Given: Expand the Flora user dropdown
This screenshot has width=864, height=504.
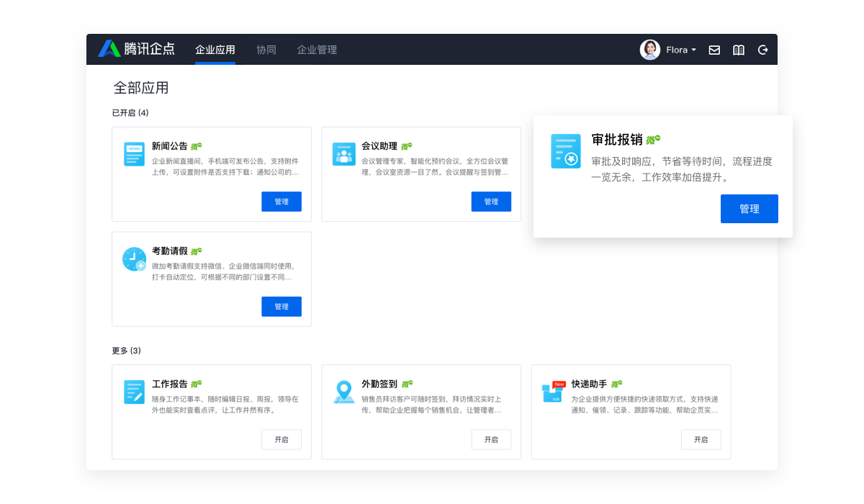Looking at the screenshot, I should (681, 50).
